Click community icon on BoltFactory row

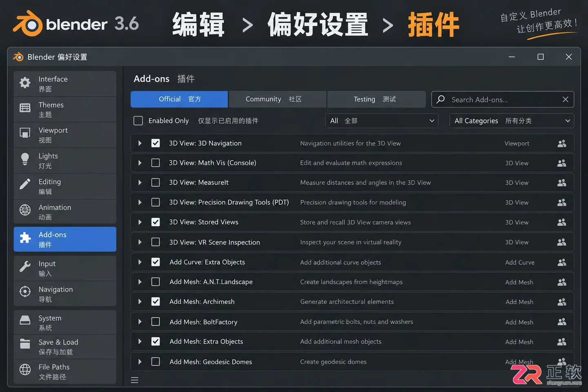[x=562, y=322]
